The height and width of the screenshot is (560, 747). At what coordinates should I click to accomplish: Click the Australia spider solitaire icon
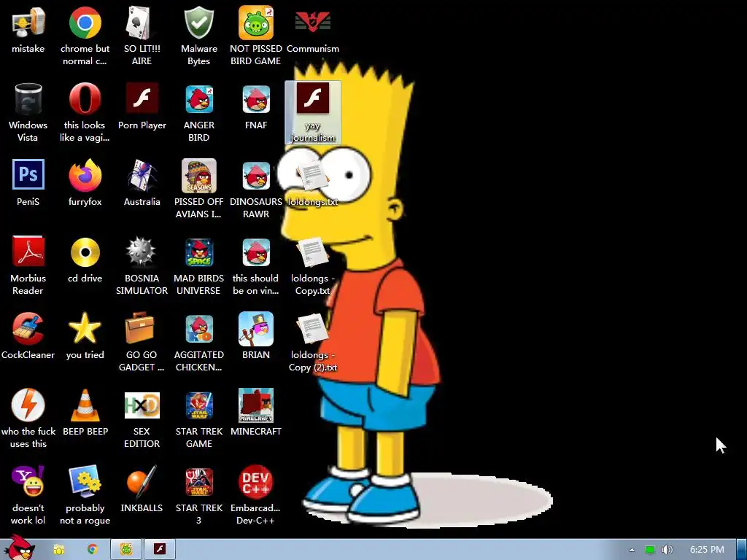142,175
